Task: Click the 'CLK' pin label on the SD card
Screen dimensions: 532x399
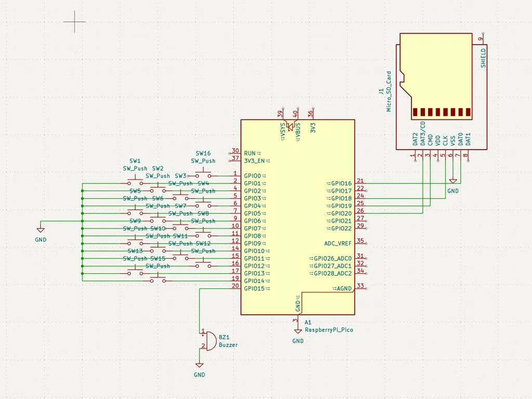Action: click(x=445, y=141)
